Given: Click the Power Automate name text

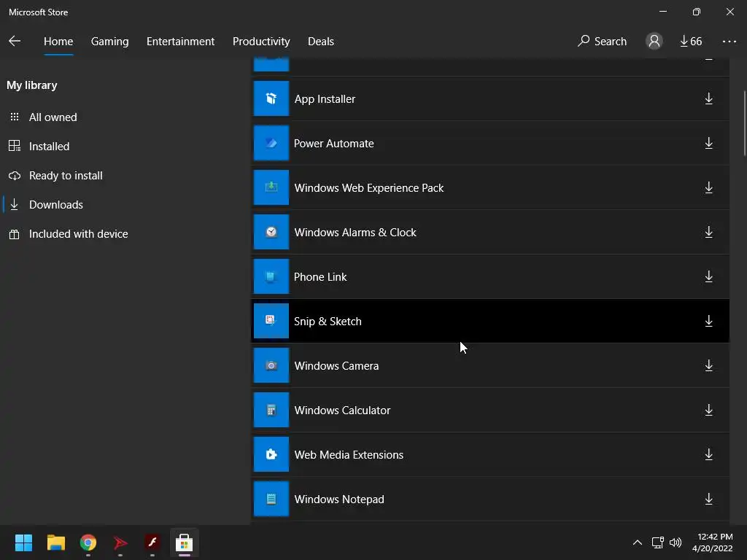Looking at the screenshot, I should click(x=334, y=144).
